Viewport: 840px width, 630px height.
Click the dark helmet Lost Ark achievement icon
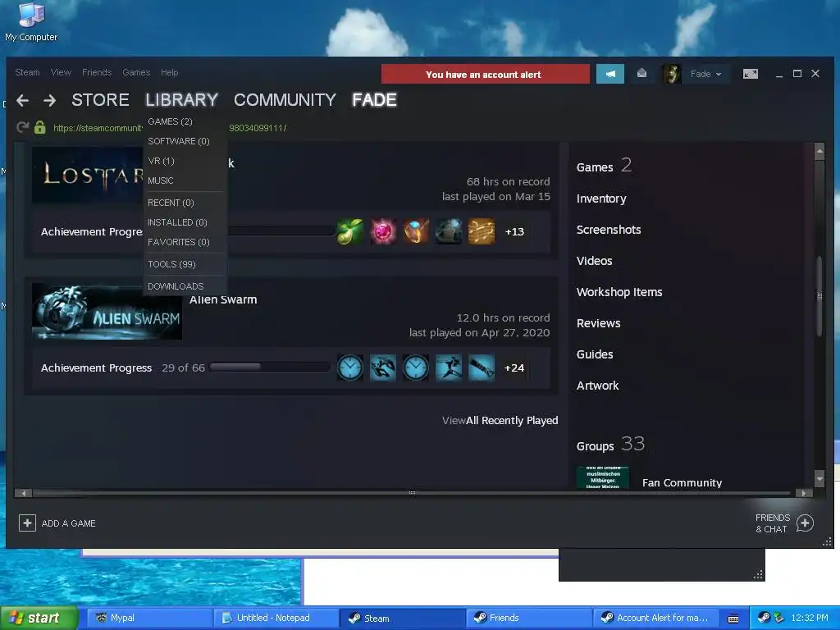(449, 231)
